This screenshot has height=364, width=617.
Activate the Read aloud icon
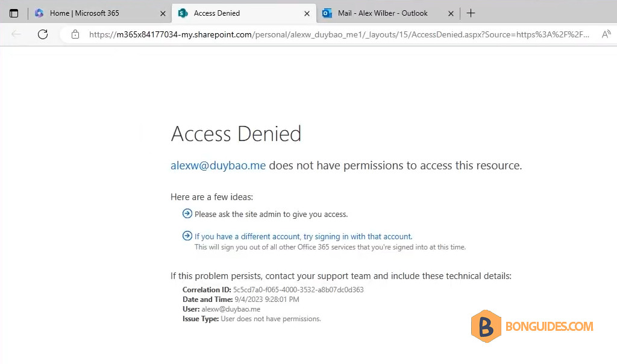[606, 34]
